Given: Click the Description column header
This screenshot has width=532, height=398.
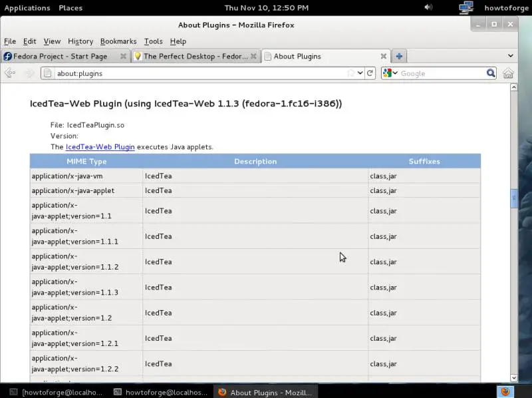Looking at the screenshot, I should click(x=255, y=161).
